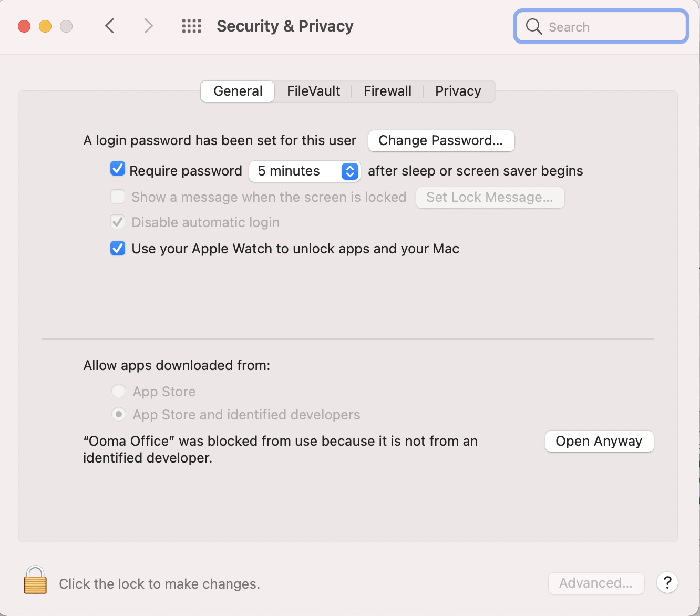Open the Firewall tab
Screen dimensions: 700x616
(387, 91)
